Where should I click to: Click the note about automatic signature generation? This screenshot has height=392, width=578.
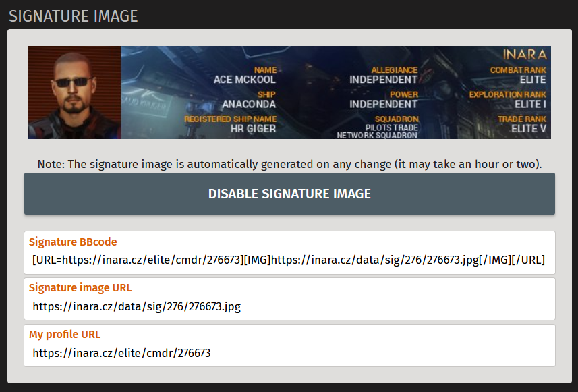[x=289, y=164]
